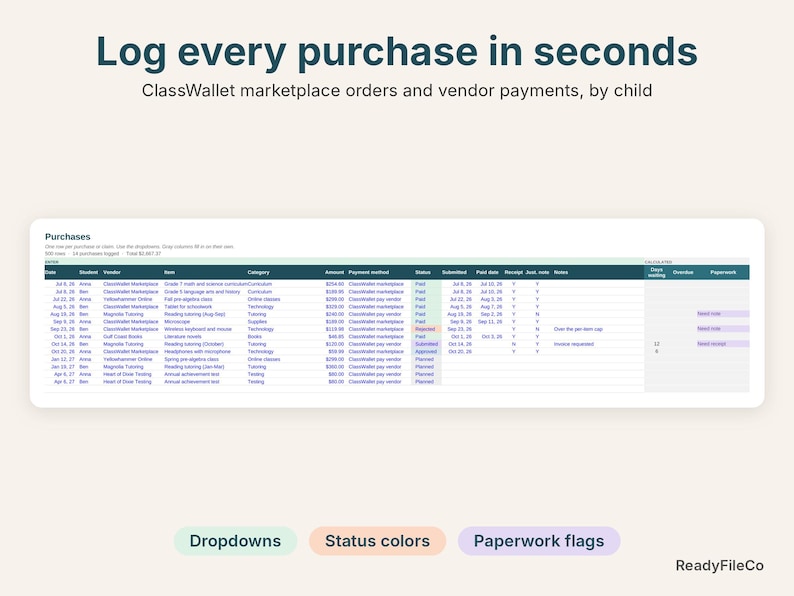Click the Overdue column header
The height and width of the screenshot is (596, 794).
(683, 272)
